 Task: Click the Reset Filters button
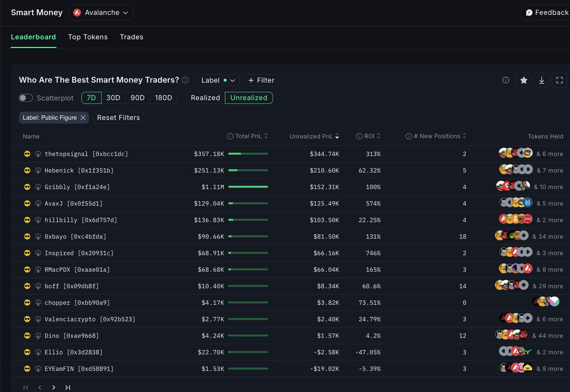click(x=118, y=118)
